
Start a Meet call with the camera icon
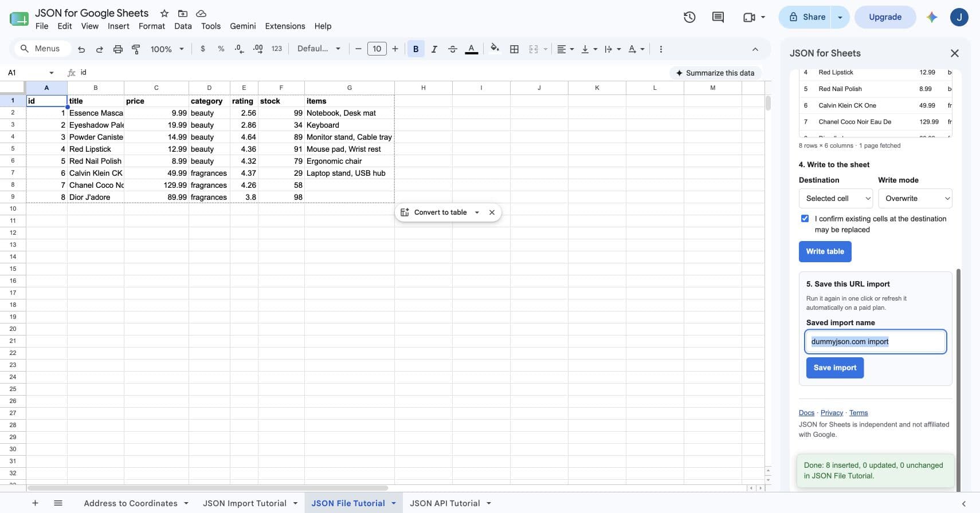coord(748,17)
